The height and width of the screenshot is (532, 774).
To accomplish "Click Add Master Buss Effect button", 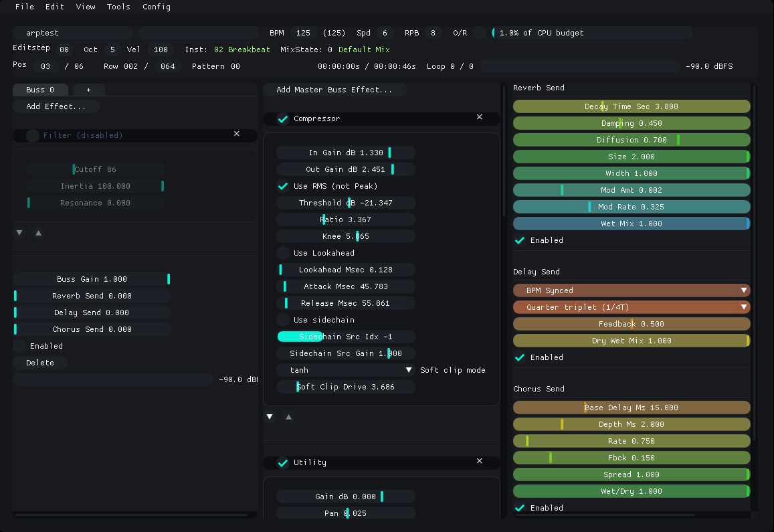I will (x=334, y=89).
